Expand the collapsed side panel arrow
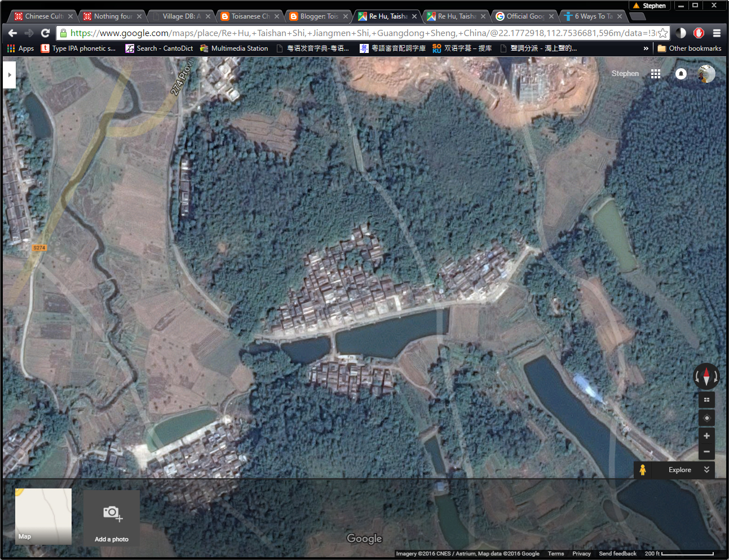 (9, 74)
